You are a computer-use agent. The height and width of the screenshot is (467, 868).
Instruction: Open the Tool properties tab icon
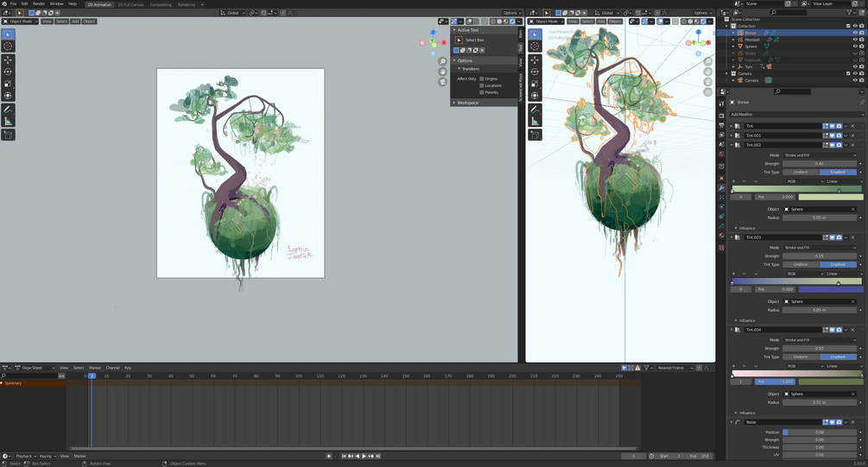point(721,104)
